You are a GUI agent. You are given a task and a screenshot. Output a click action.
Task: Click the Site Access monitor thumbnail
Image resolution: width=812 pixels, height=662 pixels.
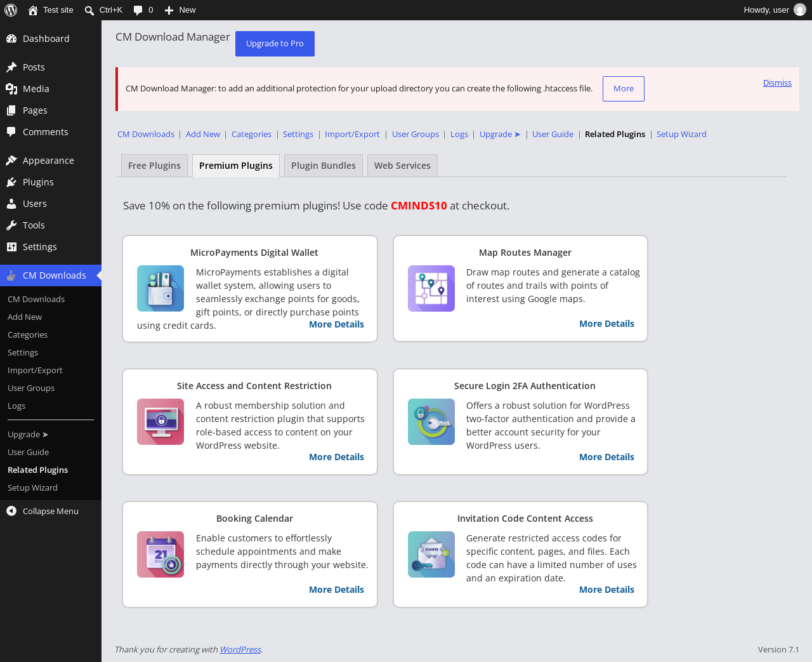point(160,421)
